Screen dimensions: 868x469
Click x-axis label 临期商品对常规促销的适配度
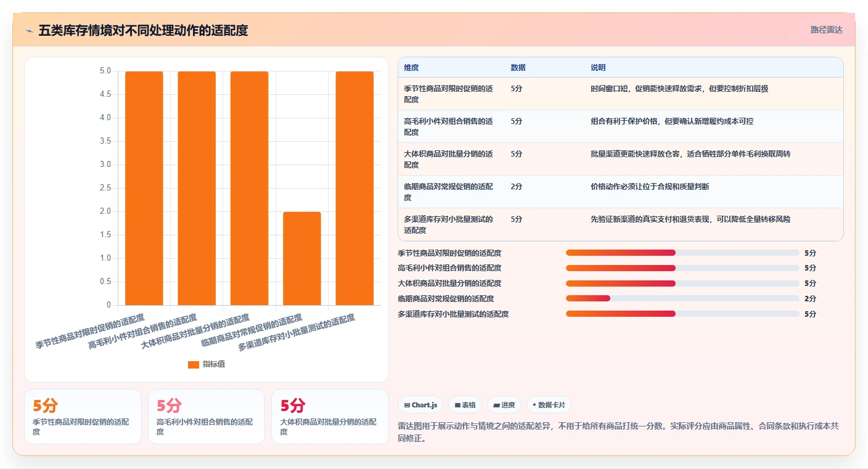pyautogui.click(x=252, y=330)
